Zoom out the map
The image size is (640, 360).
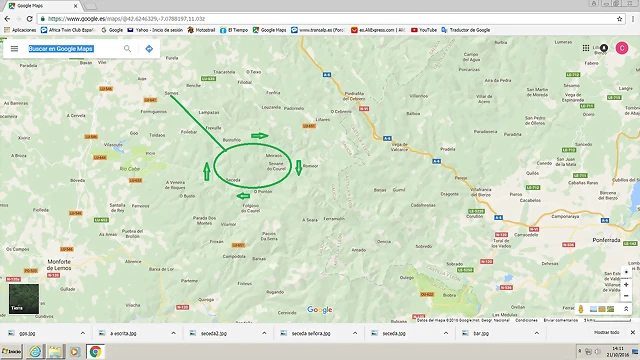pos(626,296)
